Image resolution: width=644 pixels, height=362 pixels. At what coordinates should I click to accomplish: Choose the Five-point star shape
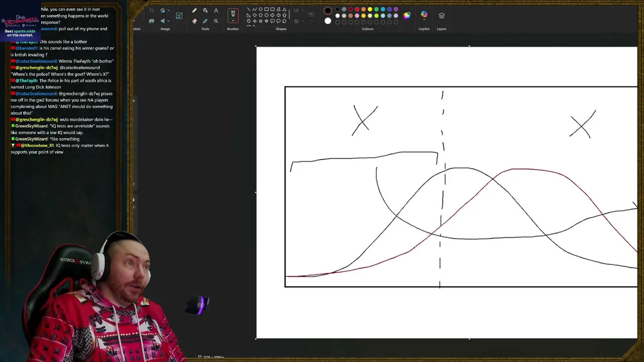click(x=261, y=21)
